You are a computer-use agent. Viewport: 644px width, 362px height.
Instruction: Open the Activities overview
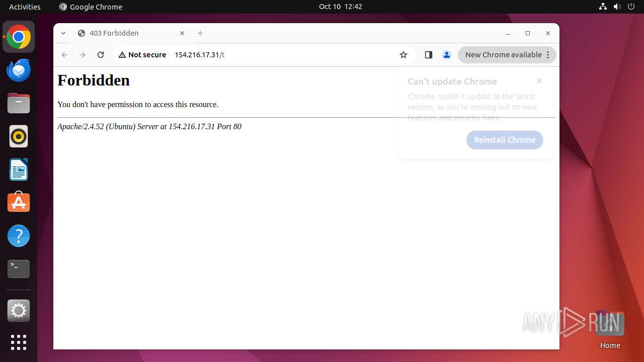pos(25,7)
